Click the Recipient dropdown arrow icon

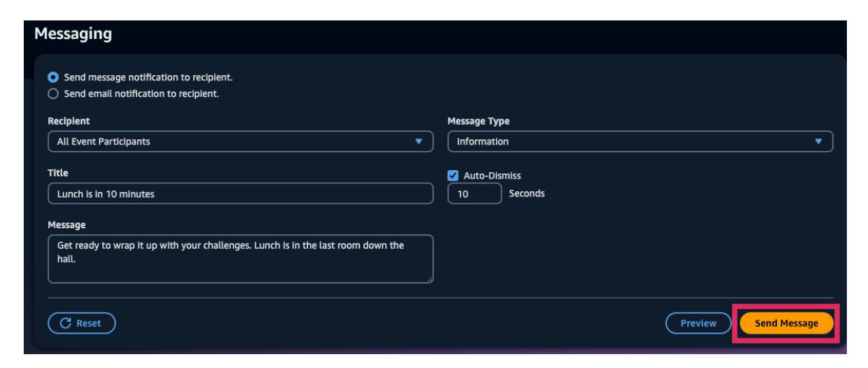418,141
